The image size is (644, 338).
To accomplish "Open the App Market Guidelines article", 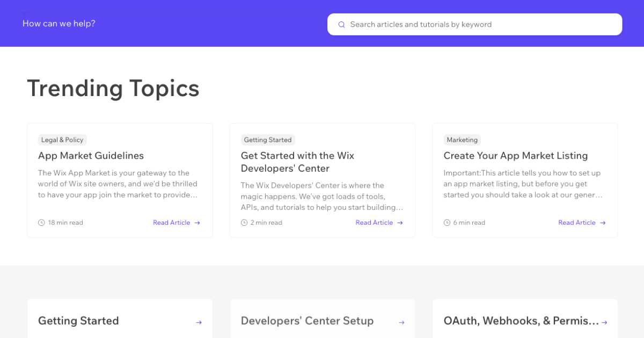I will click(91, 156).
